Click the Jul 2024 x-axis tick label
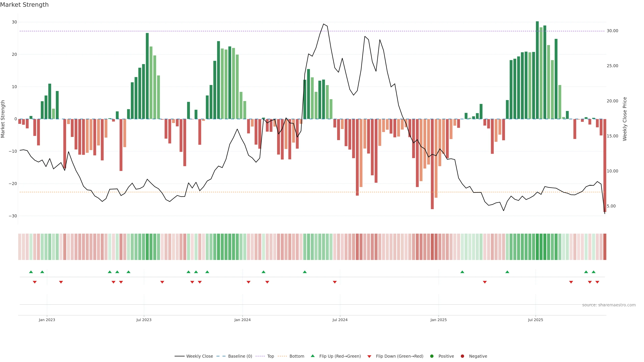Viewport: 644px width, 362px height. pyautogui.click(x=340, y=320)
